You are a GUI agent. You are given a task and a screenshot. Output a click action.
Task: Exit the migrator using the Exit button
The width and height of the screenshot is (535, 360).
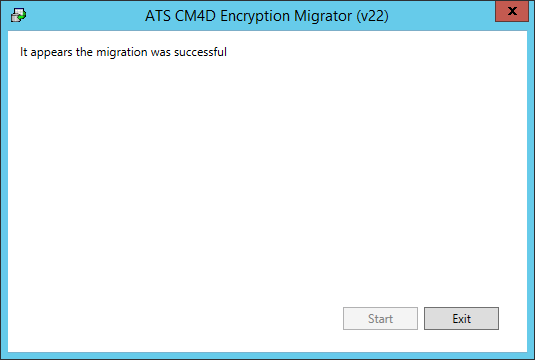tap(461, 318)
